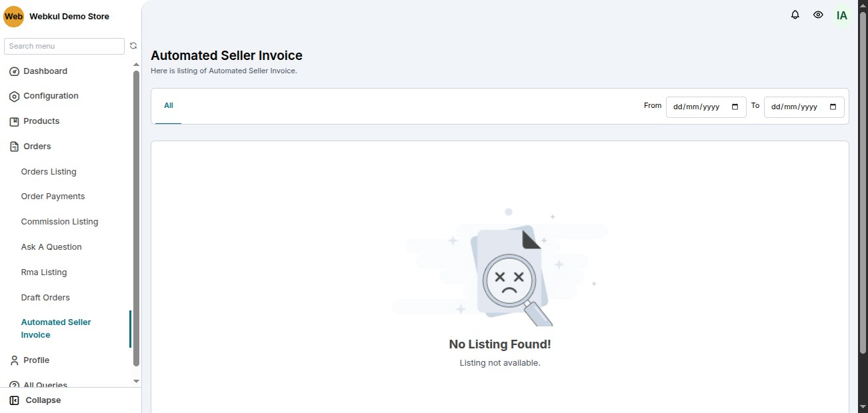This screenshot has height=413, width=868.
Task: Open the Configuration menu item
Action: coord(51,96)
